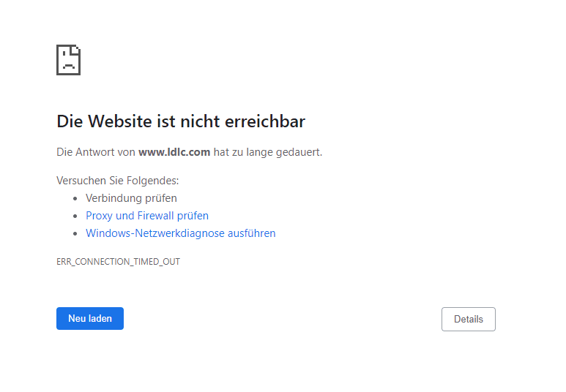
Task: Click the sad page error icon
Action: (x=68, y=60)
